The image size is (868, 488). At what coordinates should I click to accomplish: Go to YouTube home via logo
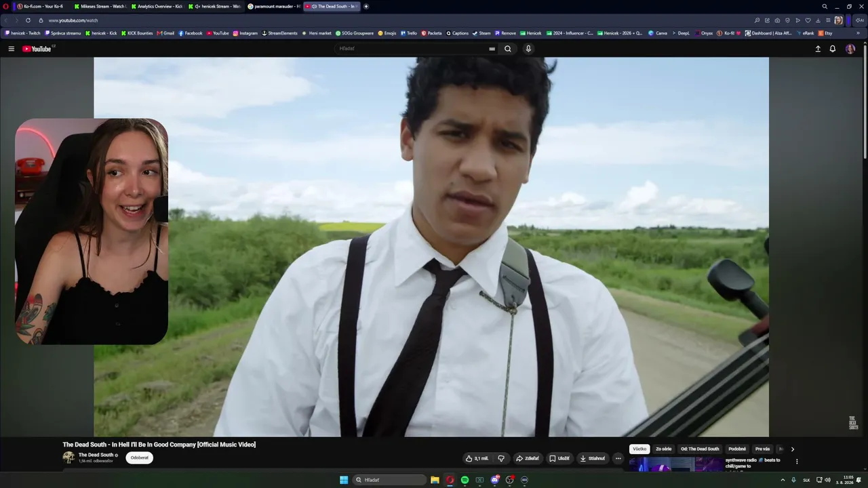(x=37, y=49)
